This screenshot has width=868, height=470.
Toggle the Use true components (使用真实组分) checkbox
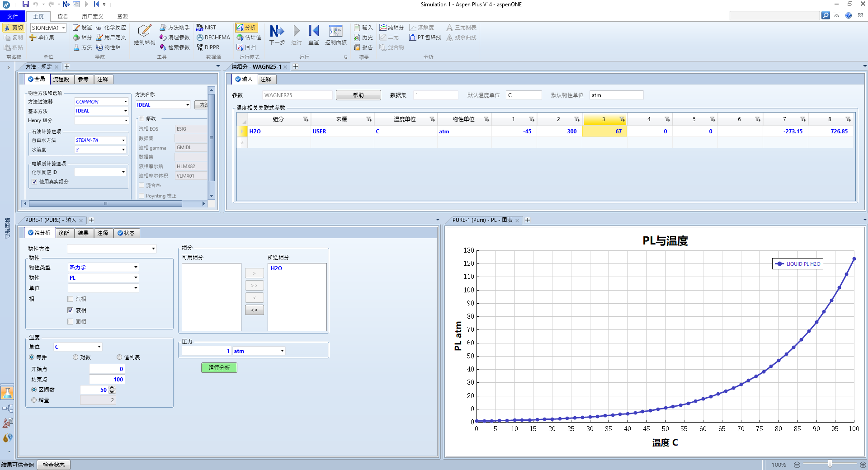tap(34, 182)
